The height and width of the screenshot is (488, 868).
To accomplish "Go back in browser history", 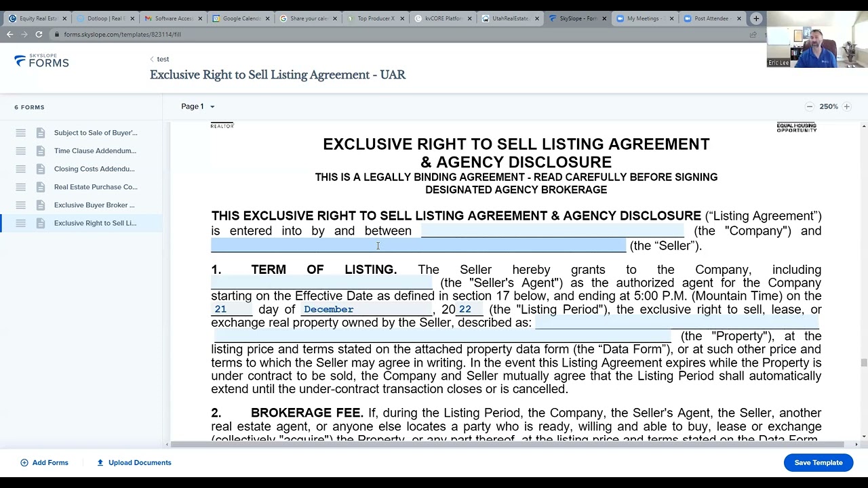I will [x=9, y=34].
